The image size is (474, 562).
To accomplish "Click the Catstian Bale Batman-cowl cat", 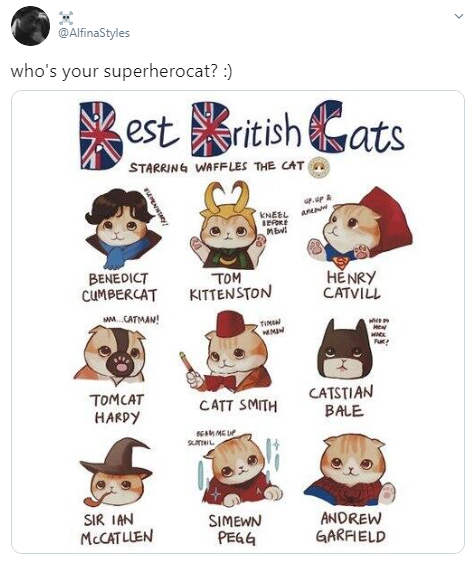I will click(x=345, y=350).
